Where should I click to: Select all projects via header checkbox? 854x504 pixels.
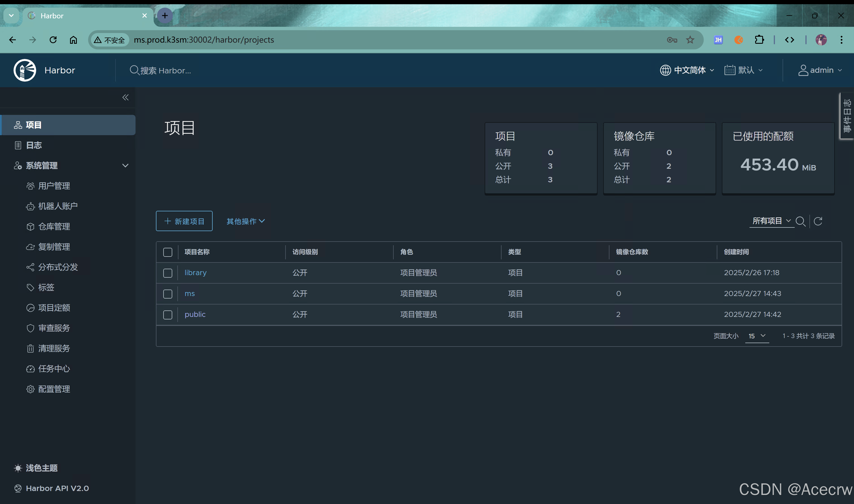point(167,252)
